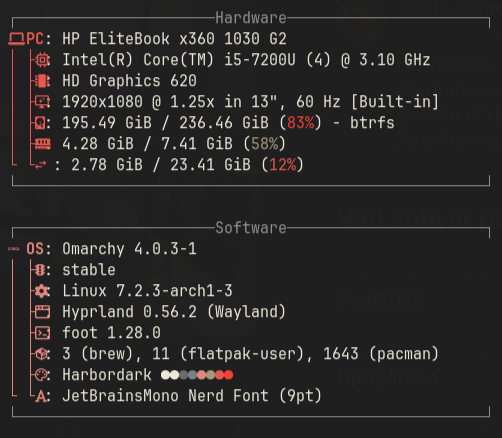Click the package box icon beside brew count
Viewport: 502px width, 438px height.
pos(42,354)
